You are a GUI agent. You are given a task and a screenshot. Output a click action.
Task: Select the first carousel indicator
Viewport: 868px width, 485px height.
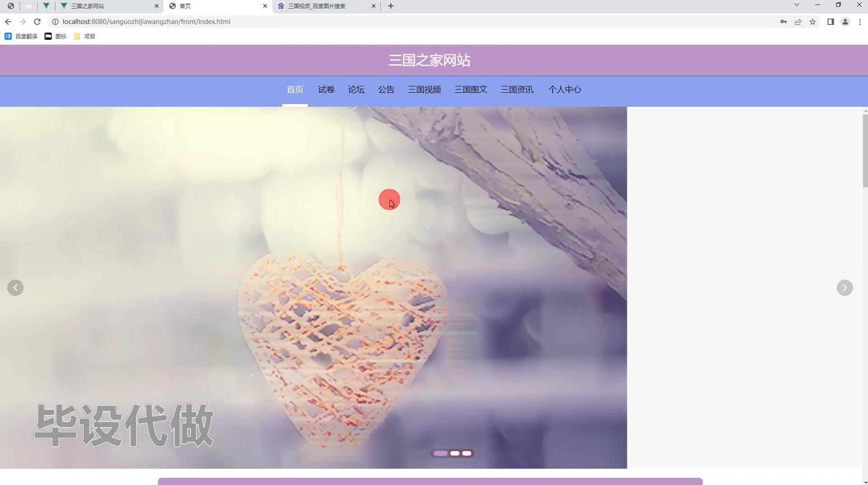(440, 453)
